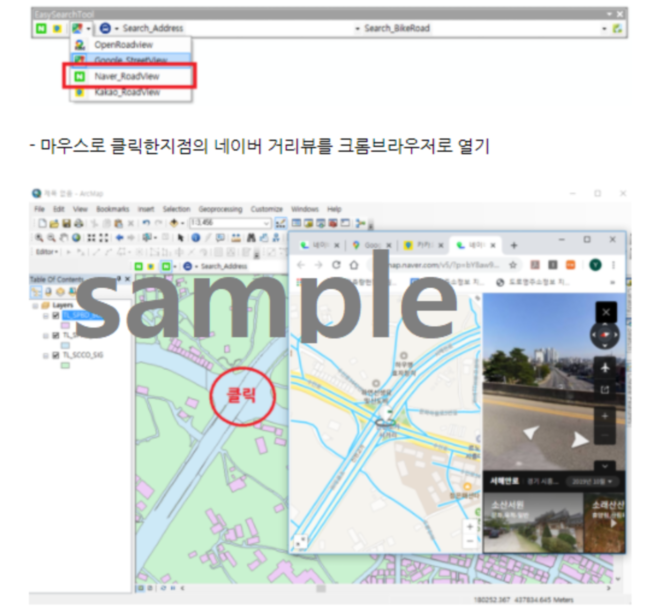Click the Fixed Zoom In icon
Image resolution: width=652 pixels, height=613 pixels.
(x=91, y=237)
